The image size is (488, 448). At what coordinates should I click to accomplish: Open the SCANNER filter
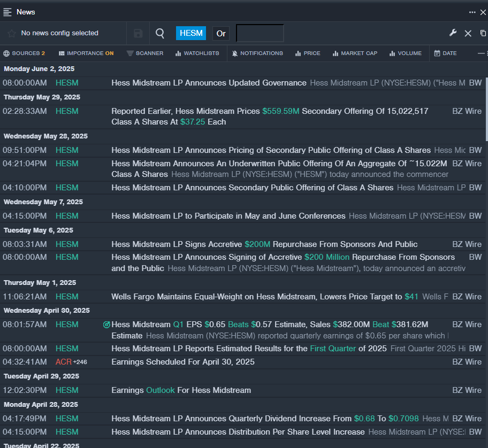tap(145, 53)
